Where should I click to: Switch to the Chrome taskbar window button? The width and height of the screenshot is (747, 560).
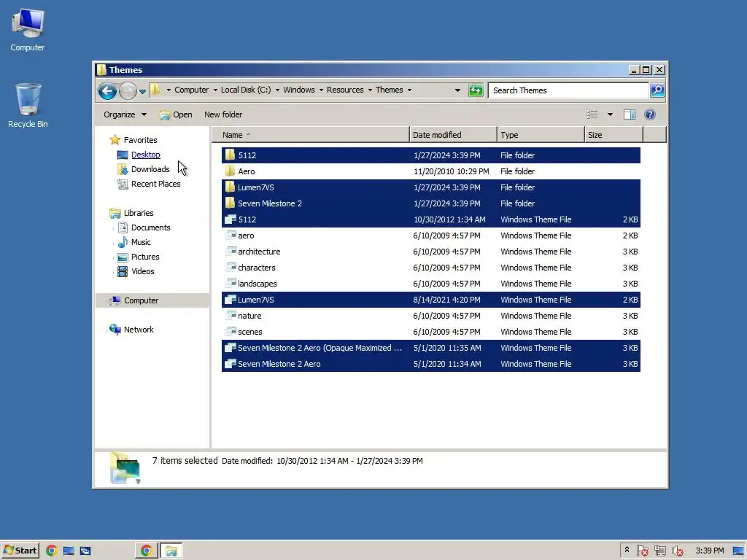[146, 551]
